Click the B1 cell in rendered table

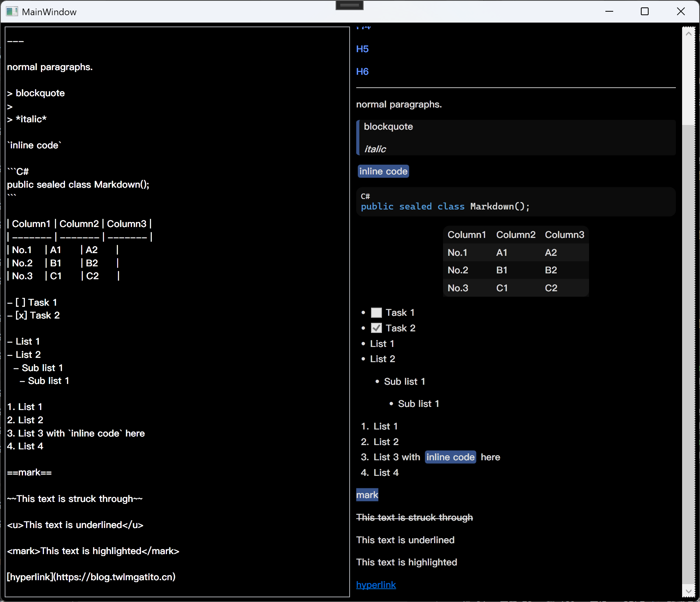(x=501, y=270)
